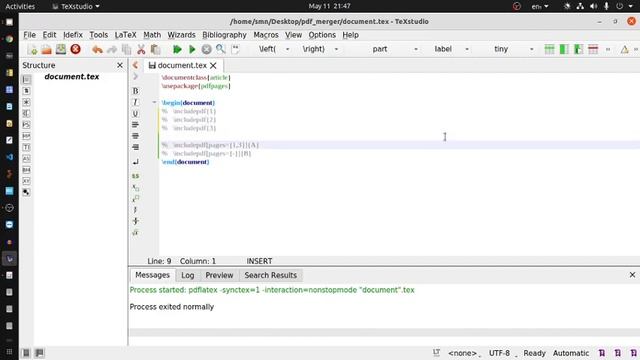The height and width of the screenshot is (360, 640).
Task: Switch to the Log tab
Action: (x=188, y=276)
